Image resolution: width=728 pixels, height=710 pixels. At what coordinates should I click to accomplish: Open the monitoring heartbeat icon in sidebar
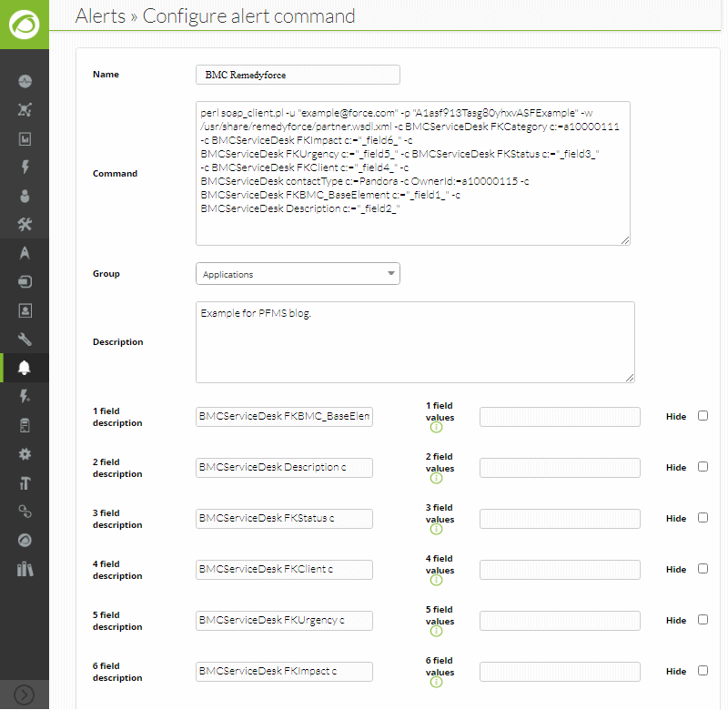pyautogui.click(x=25, y=81)
